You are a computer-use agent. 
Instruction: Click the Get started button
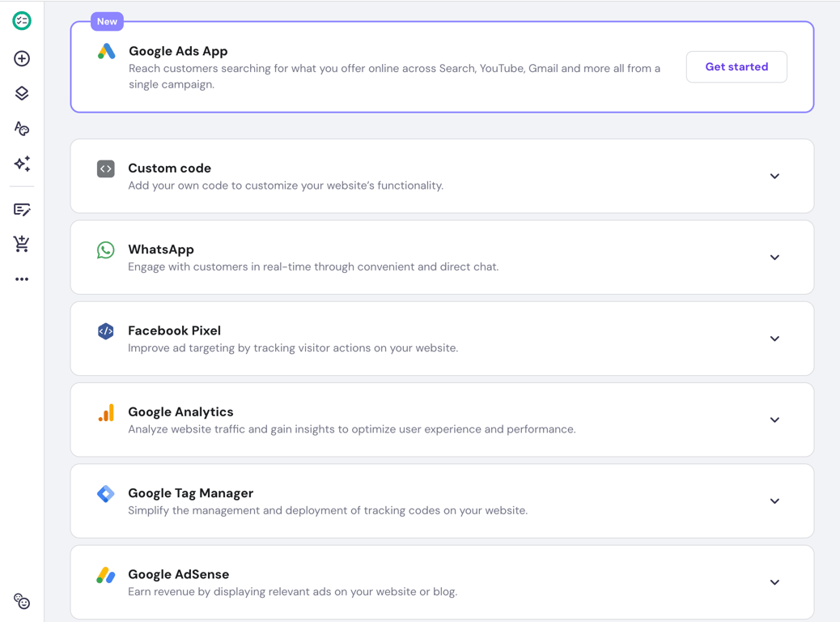pyautogui.click(x=736, y=66)
